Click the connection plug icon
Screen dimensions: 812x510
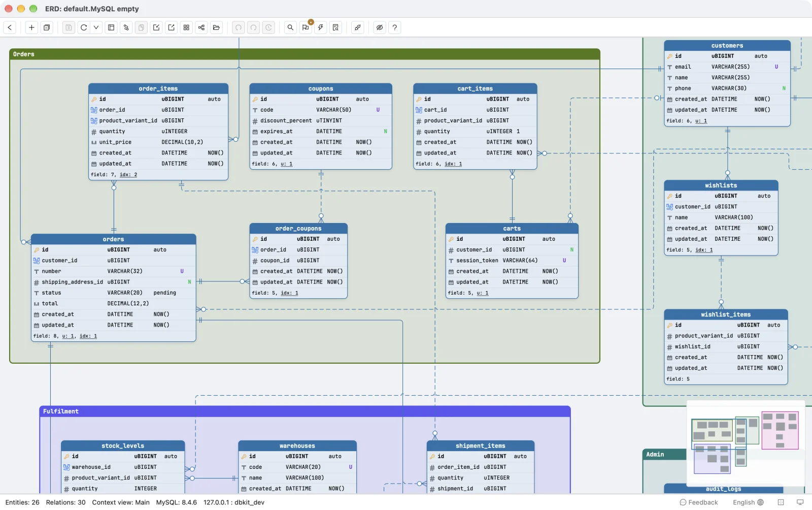point(358,27)
